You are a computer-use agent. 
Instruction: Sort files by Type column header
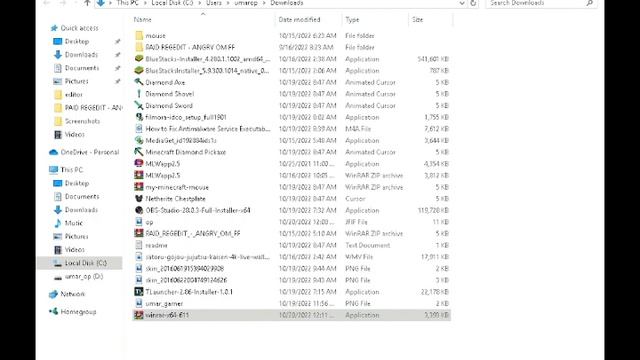pyautogui.click(x=352, y=20)
